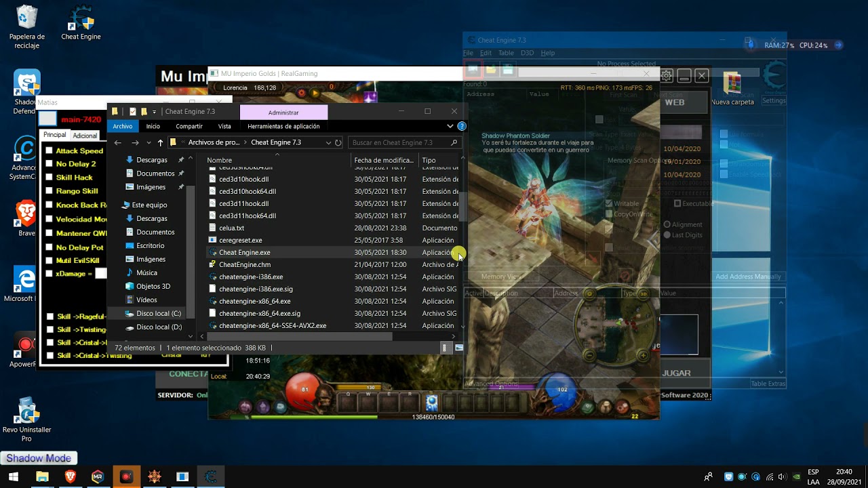Screen dimensions: 868x488
Task: Open the Inicio ribbon tab
Action: coord(153,126)
